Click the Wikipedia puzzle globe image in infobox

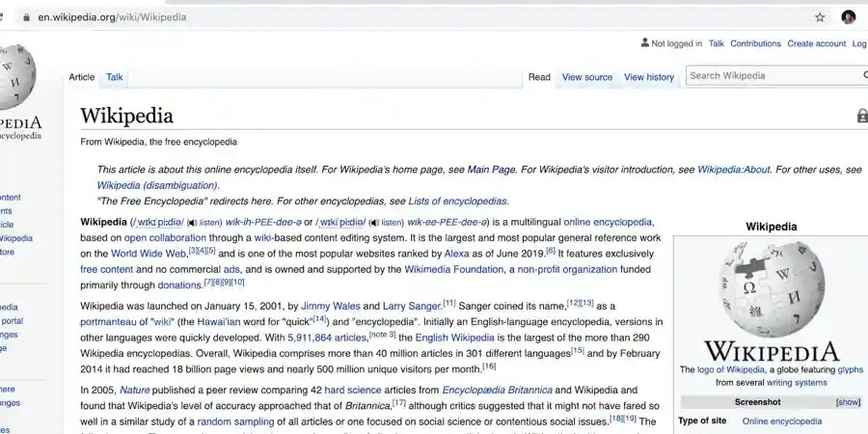772,289
